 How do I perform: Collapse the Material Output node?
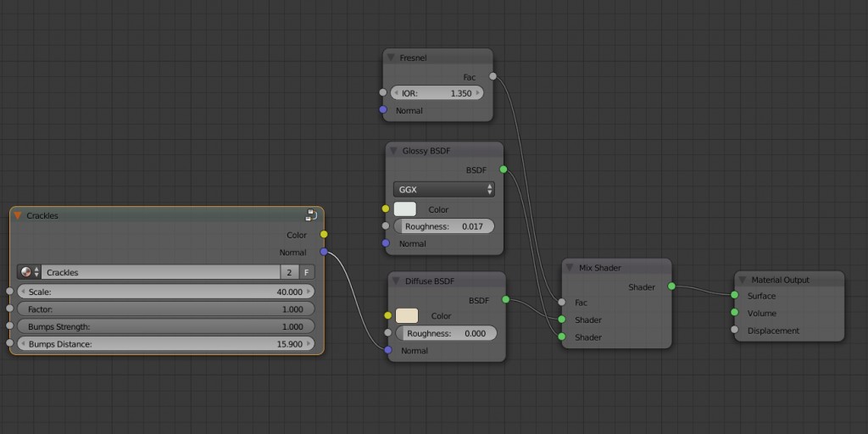click(743, 280)
